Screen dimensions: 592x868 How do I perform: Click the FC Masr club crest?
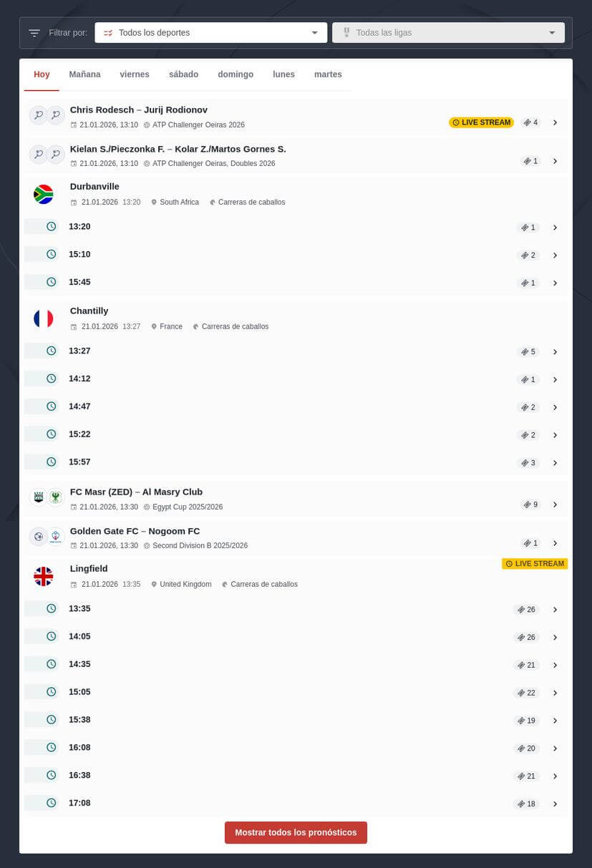click(39, 497)
